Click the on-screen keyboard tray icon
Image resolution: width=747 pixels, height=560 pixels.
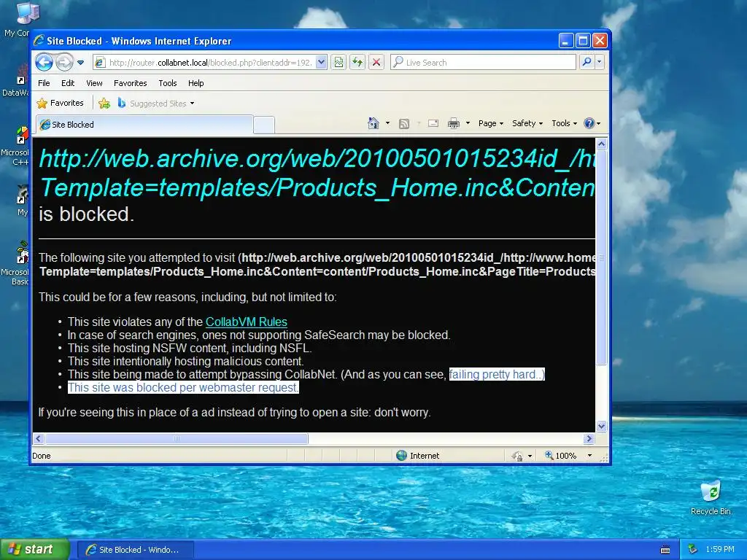tap(665, 550)
